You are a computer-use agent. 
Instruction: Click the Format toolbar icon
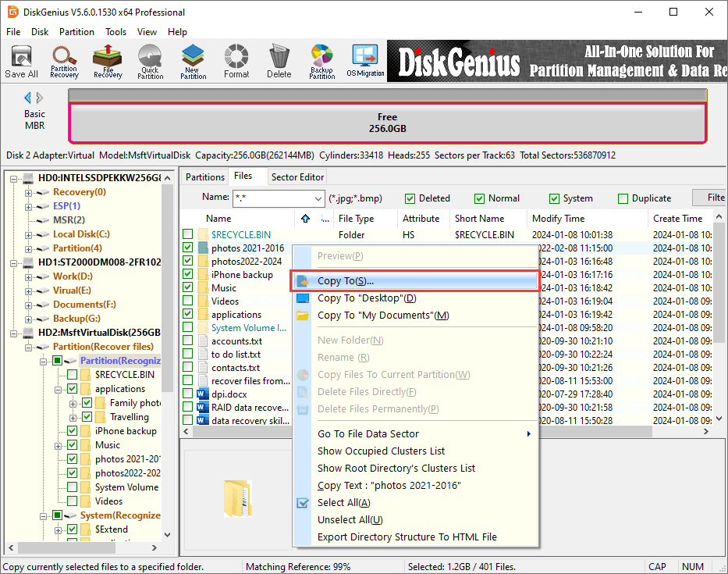click(236, 62)
